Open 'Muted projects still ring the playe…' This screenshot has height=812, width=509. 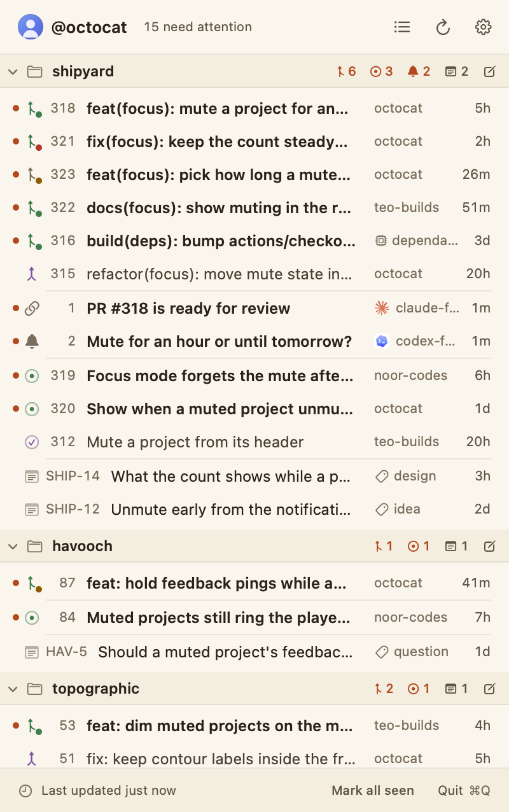click(x=219, y=618)
